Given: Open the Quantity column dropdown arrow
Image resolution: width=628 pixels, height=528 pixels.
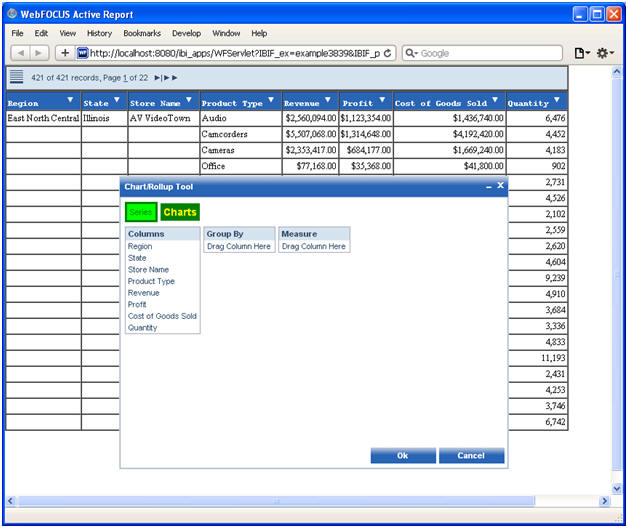Looking at the screenshot, I should [557, 99].
